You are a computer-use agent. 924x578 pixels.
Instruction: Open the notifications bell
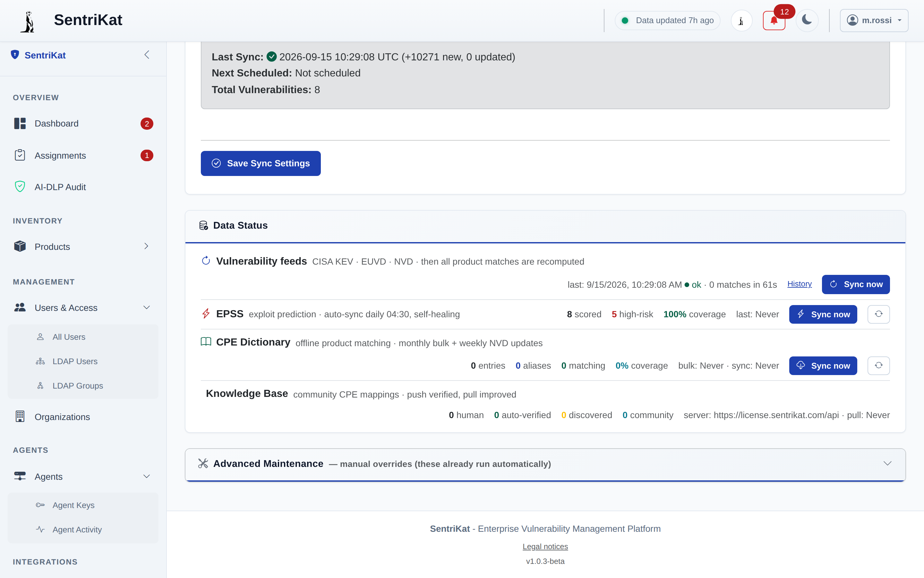(774, 21)
